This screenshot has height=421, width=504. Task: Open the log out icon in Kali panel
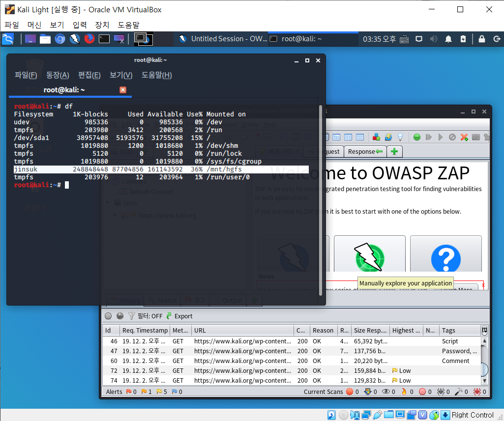coord(497,39)
